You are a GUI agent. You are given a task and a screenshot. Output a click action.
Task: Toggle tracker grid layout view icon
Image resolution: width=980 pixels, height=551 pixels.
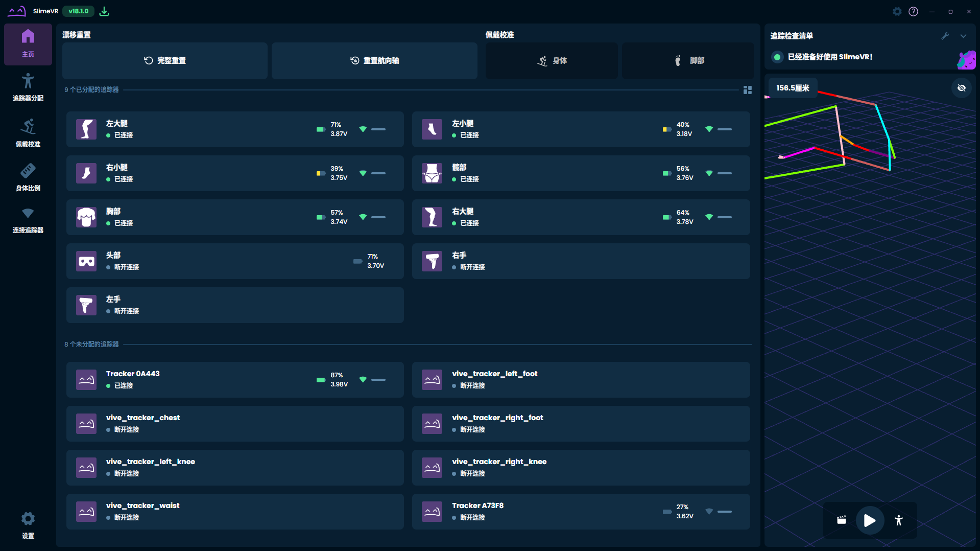[747, 90]
